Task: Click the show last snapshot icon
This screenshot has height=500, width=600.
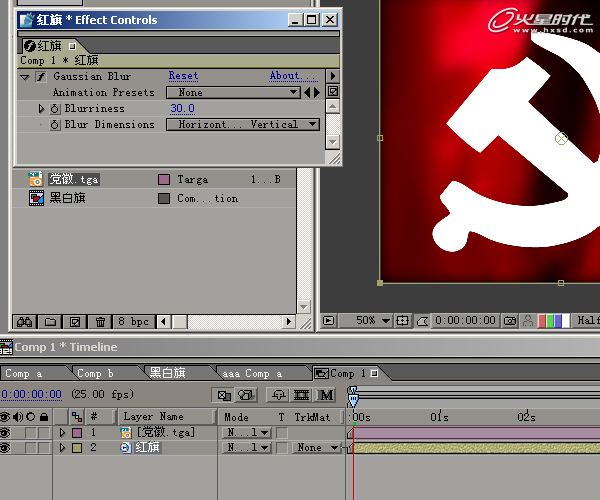Action: (x=528, y=321)
